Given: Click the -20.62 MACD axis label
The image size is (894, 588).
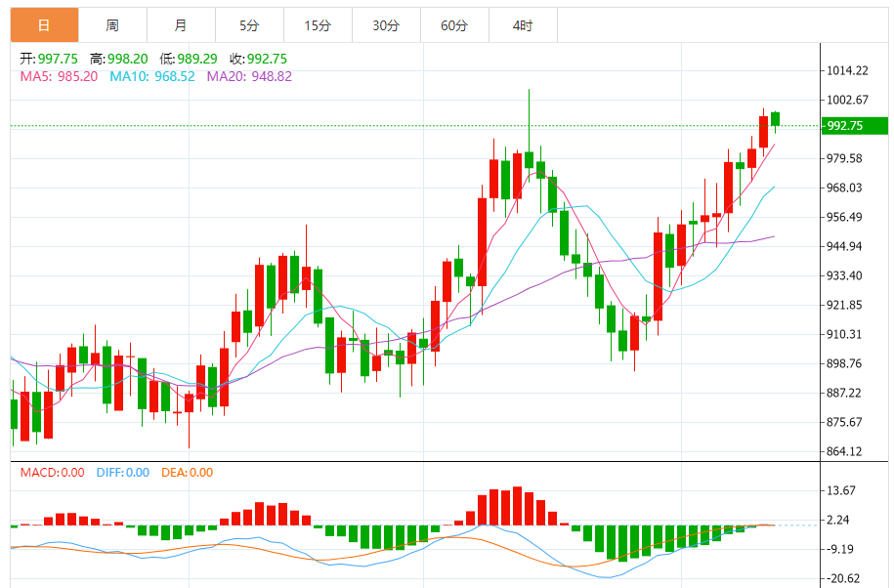Looking at the screenshot, I should tap(842, 578).
